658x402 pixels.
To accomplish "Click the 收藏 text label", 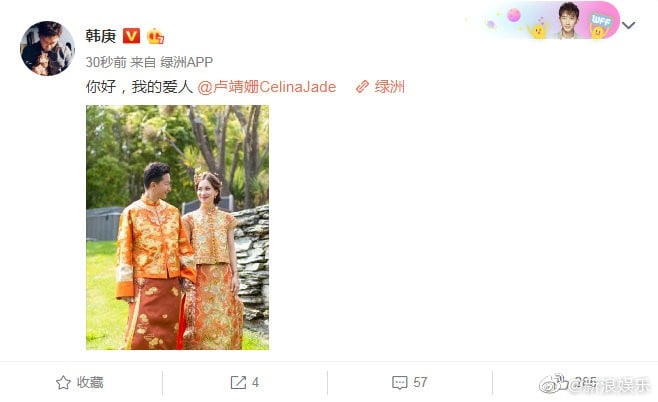I will (x=90, y=382).
